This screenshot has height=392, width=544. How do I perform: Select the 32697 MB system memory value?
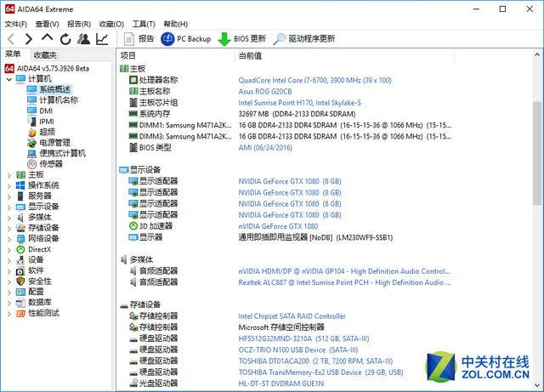297,114
